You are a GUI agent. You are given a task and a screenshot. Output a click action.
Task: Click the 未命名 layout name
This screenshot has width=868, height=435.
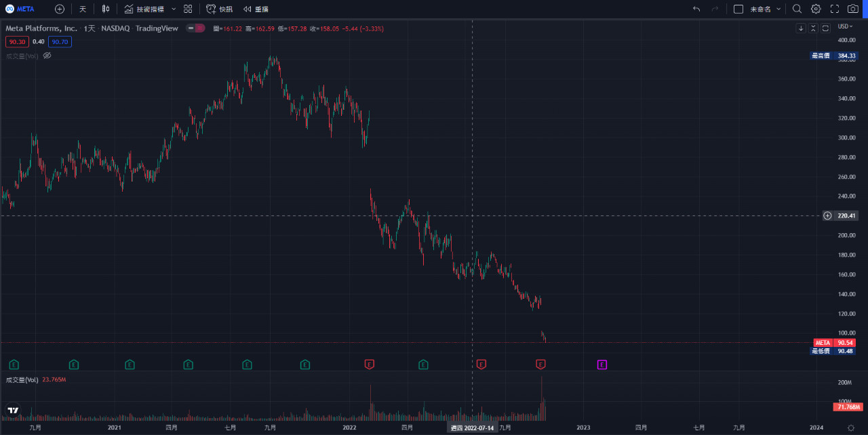[760, 9]
